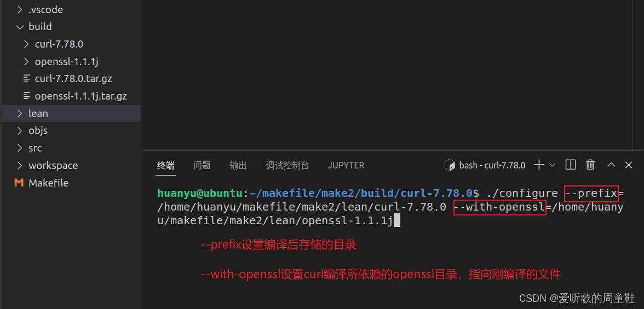Screen dimensions: 644x309
Task: Expand the src folder chevron
Action: pos(19,148)
